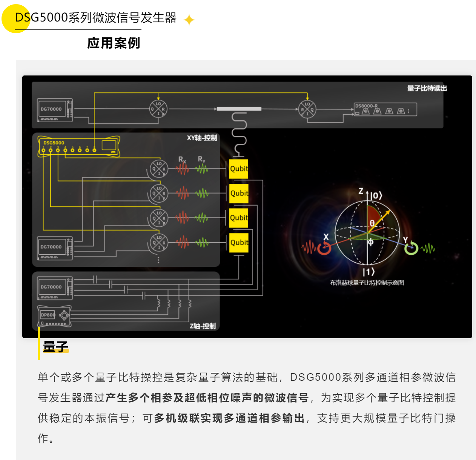The width and height of the screenshot is (476, 460).
Task: Click the DSG5000 signal generator device
Action: click(x=79, y=146)
